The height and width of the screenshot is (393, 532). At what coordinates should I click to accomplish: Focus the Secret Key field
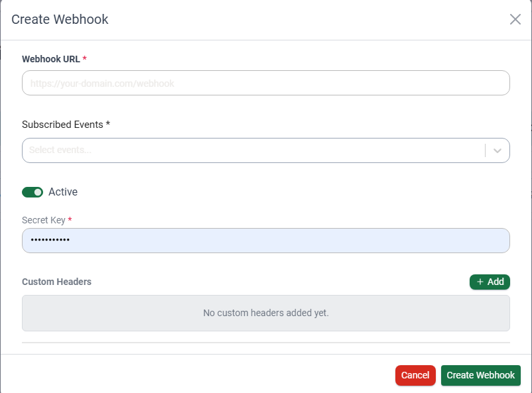265,241
